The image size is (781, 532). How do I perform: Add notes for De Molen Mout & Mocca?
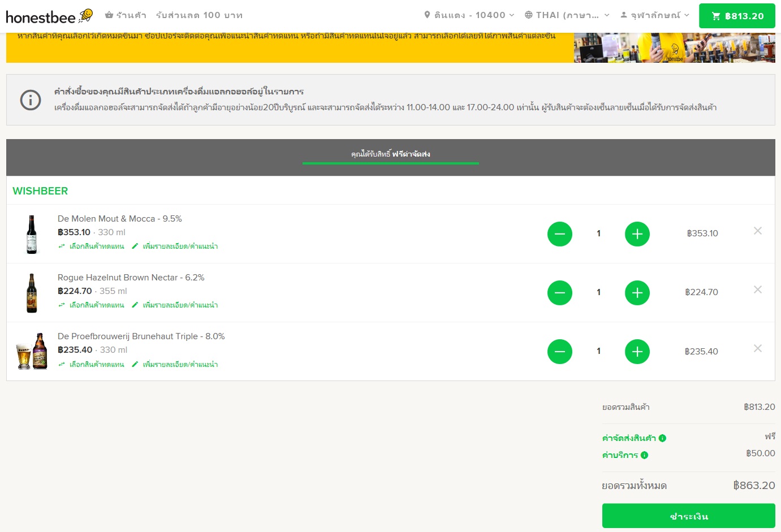[x=175, y=246]
